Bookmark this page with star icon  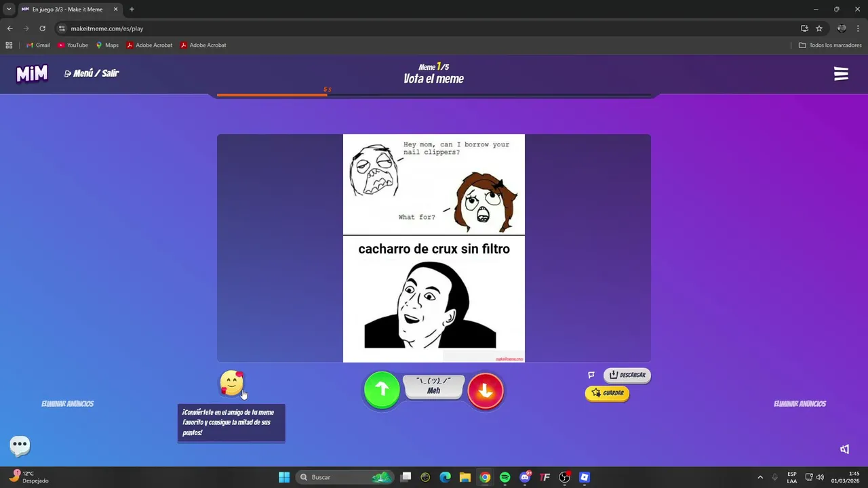pyautogui.click(x=819, y=28)
